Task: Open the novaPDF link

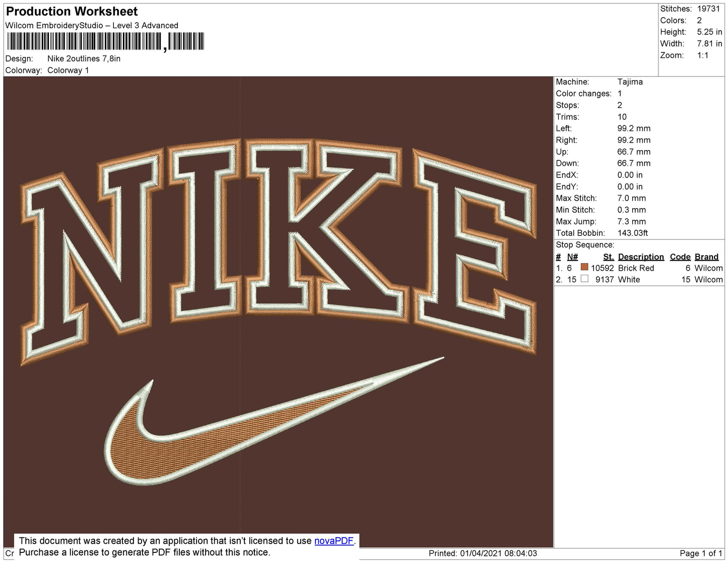Action: [334, 541]
